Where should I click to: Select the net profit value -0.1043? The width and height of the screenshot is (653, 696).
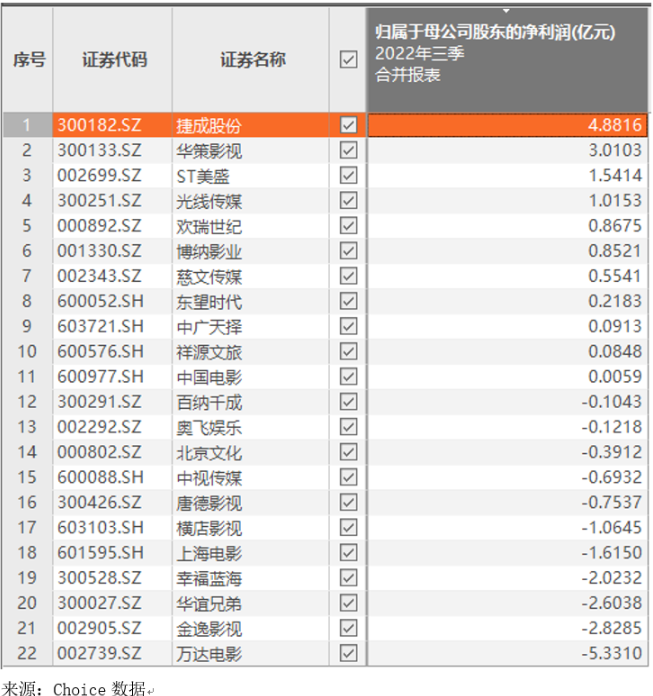coord(612,402)
